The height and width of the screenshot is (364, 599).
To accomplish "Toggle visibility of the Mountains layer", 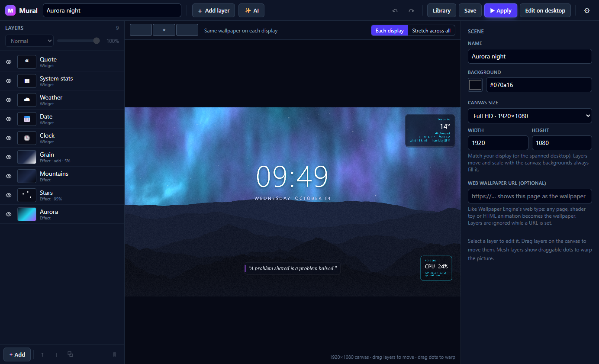I will 8,176.
